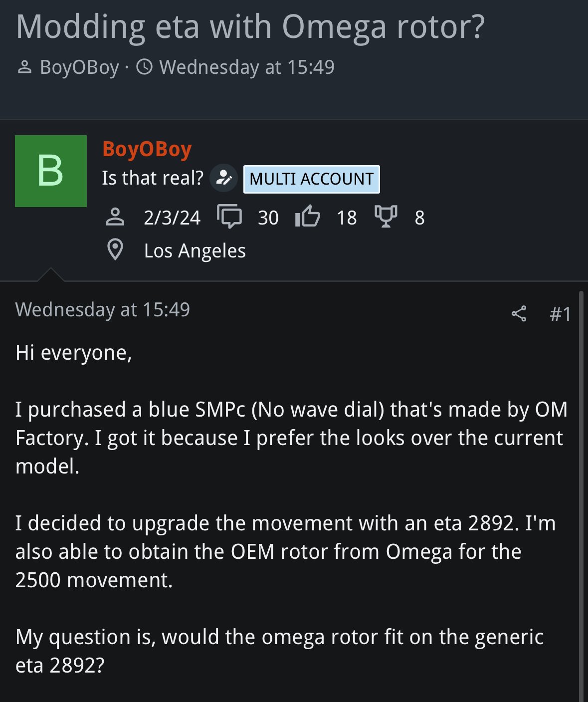Click the clock icon below the thread title
Viewport: 588px width, 702px height.
tap(145, 67)
